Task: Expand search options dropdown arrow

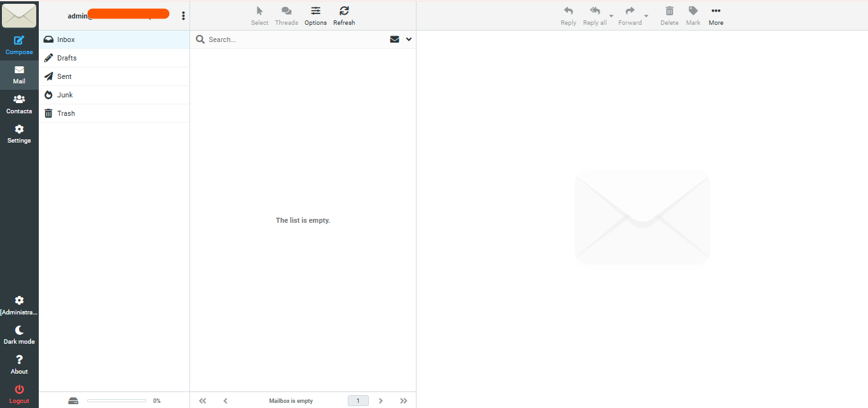Action: pos(409,39)
